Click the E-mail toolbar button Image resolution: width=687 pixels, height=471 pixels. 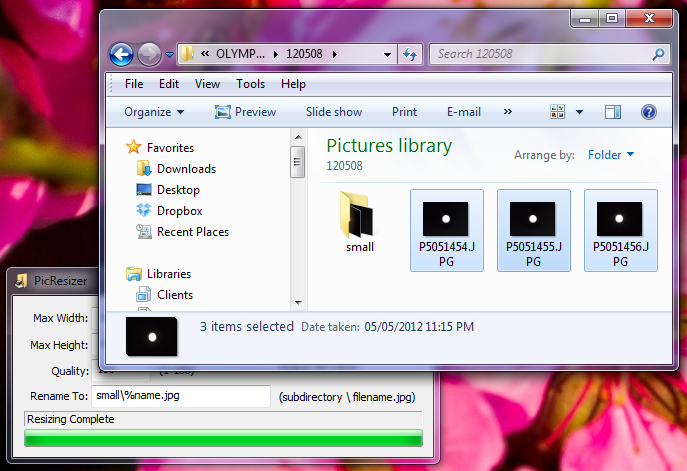point(464,112)
